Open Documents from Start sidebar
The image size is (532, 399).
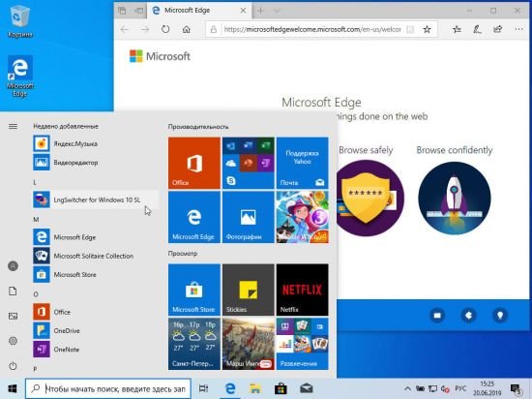pyautogui.click(x=13, y=291)
